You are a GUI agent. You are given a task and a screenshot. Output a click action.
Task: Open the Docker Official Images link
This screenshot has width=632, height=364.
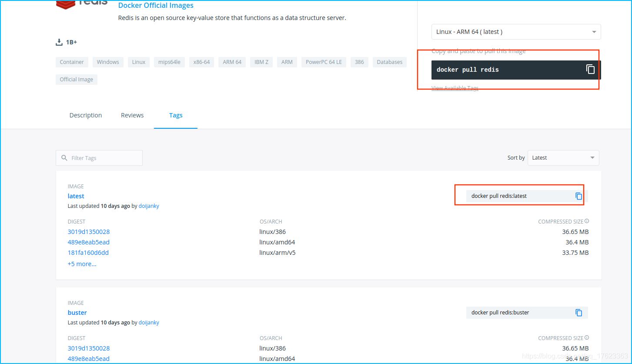click(x=156, y=6)
